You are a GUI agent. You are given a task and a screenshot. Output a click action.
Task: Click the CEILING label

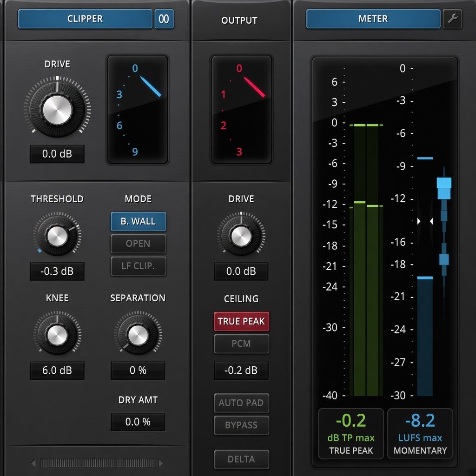(x=241, y=299)
